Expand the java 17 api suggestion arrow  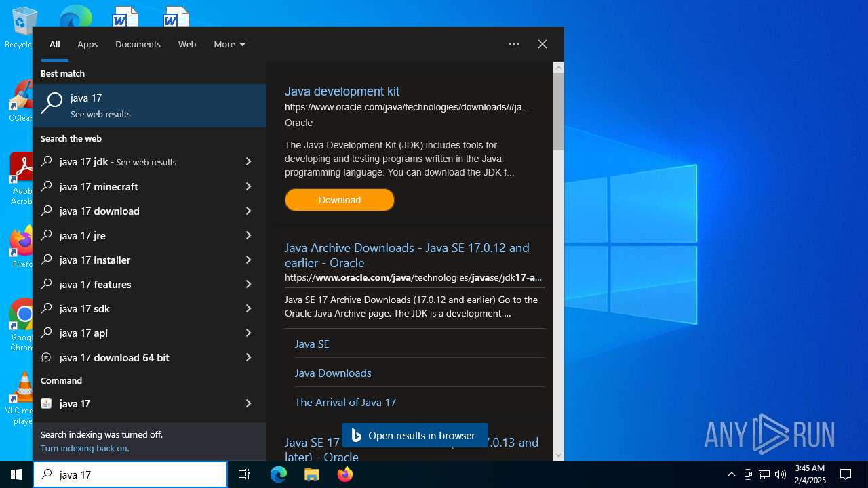click(x=248, y=333)
